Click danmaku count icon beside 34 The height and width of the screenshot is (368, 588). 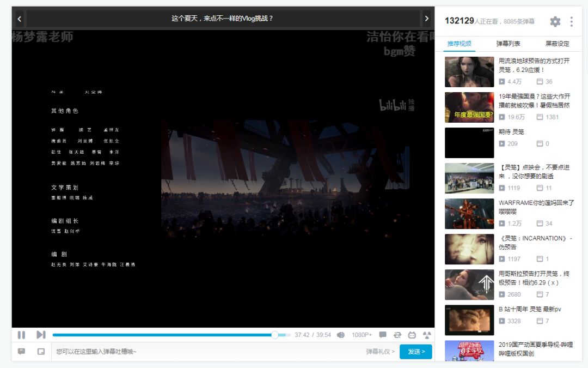point(540,224)
